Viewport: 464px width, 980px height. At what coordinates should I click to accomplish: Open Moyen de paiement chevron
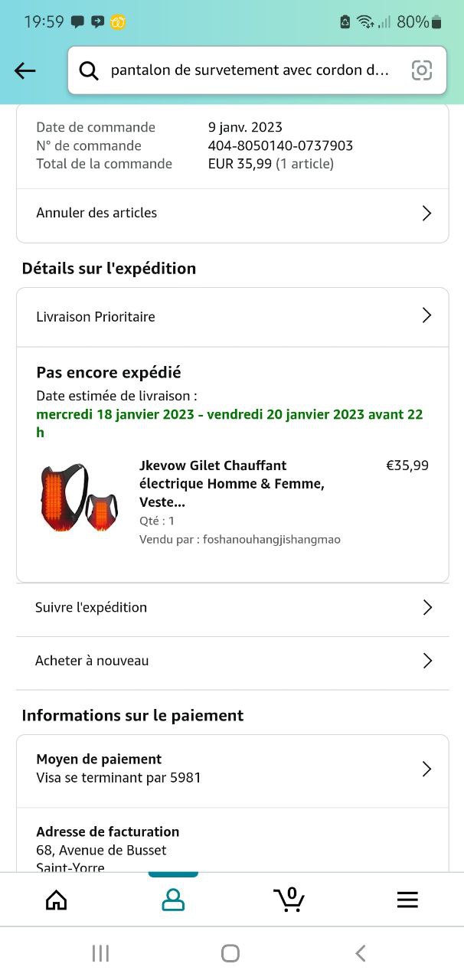(427, 769)
